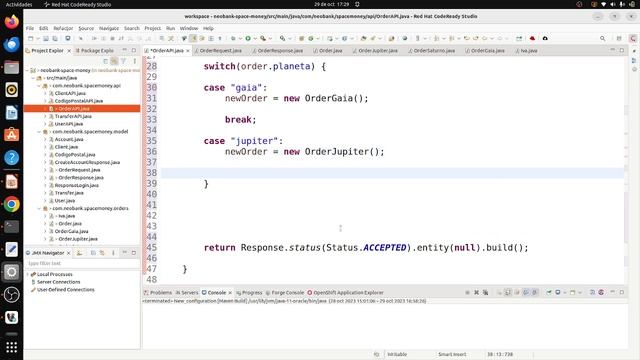The width and height of the screenshot is (640, 360).
Task: Click the Debug bug toolbar icon
Action: [x=233, y=38]
